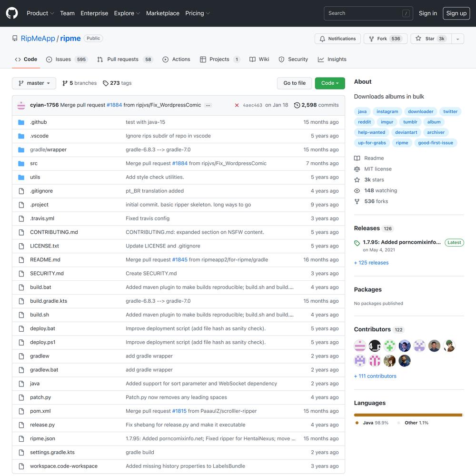Open the README.md file
Image resolution: width=476 pixels, height=476 pixels.
pos(45,260)
